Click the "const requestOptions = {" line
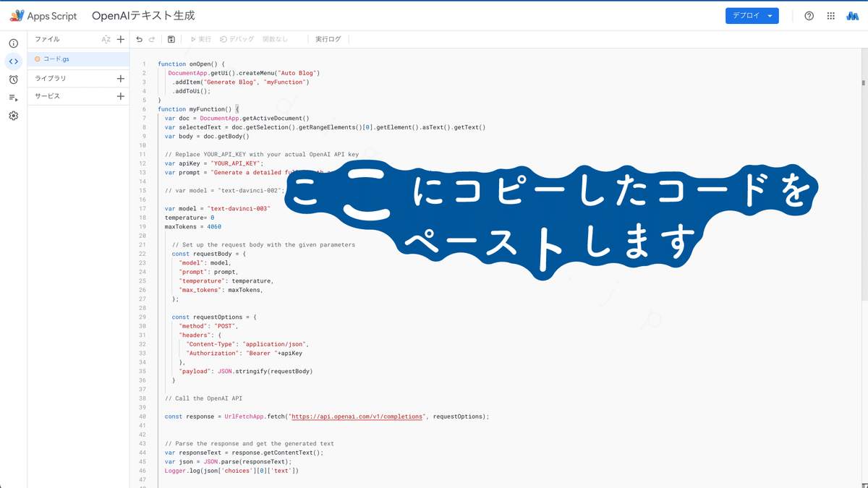The image size is (868, 488). coord(214,317)
